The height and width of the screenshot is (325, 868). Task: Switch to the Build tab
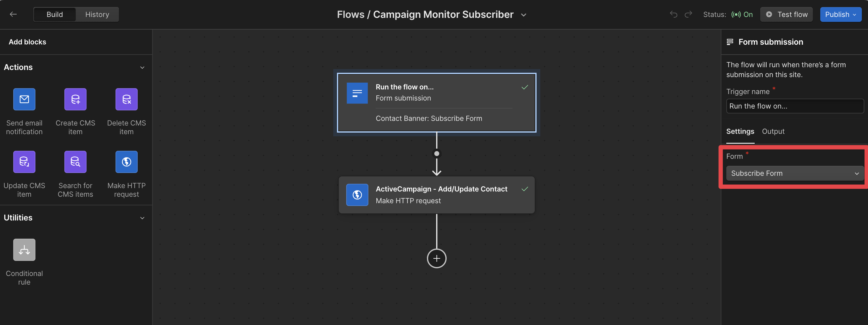tap(55, 14)
